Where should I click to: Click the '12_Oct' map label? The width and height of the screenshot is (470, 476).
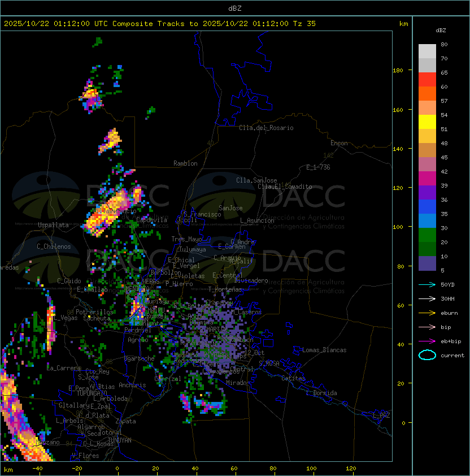[254, 353]
